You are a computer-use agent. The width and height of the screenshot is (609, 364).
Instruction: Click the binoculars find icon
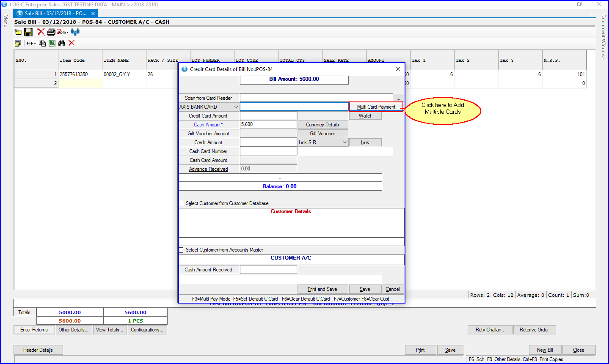62,43
